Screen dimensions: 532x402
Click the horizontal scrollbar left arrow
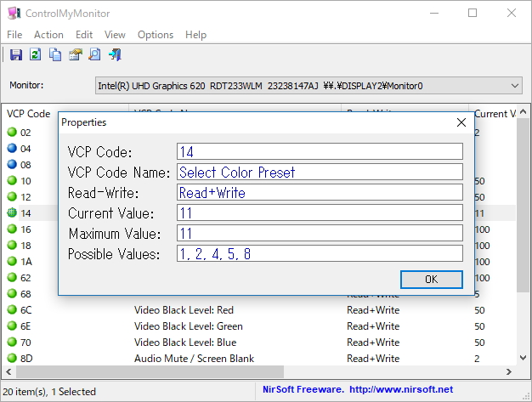(x=8, y=371)
